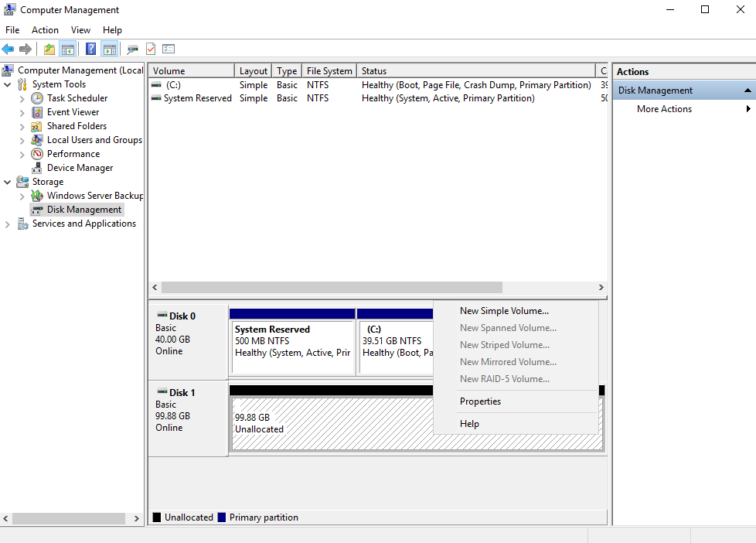
Task: Click the tree pane horizontal scrollbar right arrow
Action: click(x=137, y=518)
